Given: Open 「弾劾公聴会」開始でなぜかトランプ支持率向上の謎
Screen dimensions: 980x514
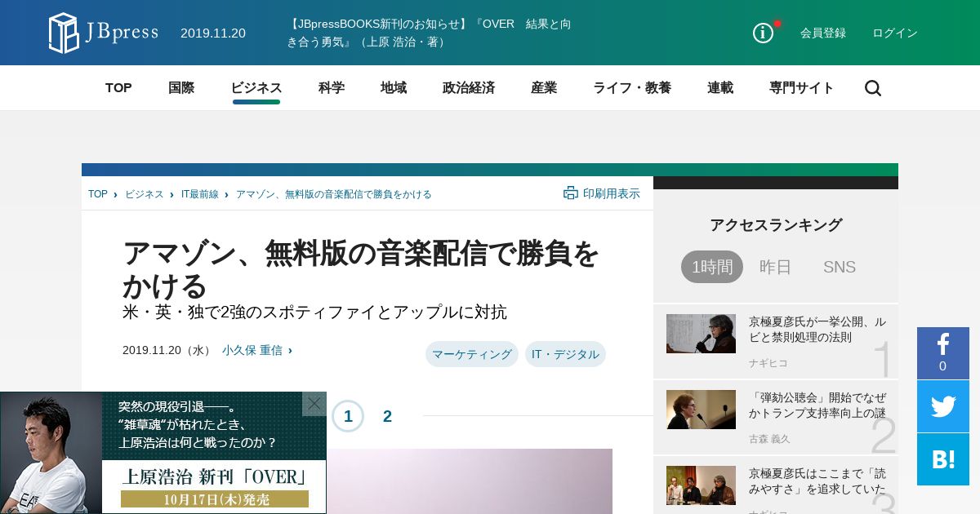Looking at the screenshot, I should [x=817, y=405].
